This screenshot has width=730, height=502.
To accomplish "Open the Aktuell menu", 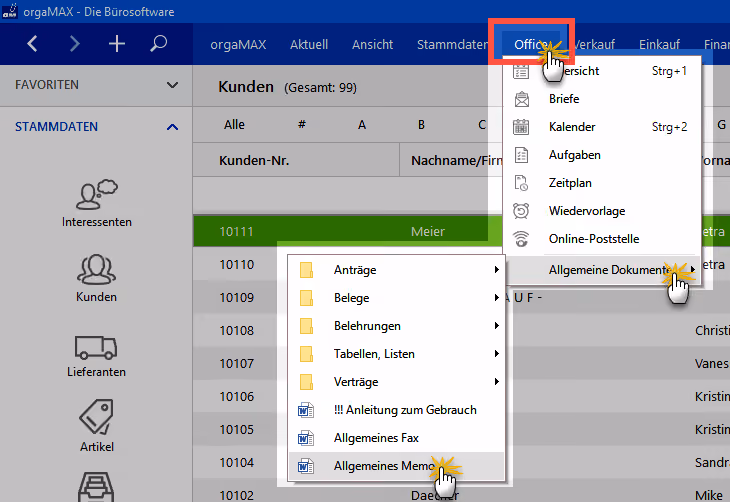I will click(309, 45).
